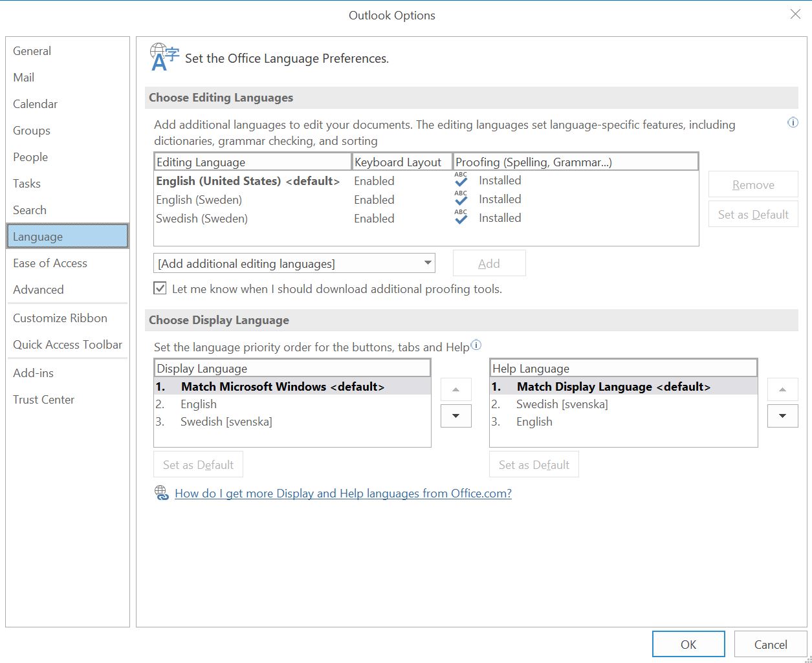Viewport: 812px width, 663px height.
Task: Open the Advanced options category
Action: pos(67,290)
